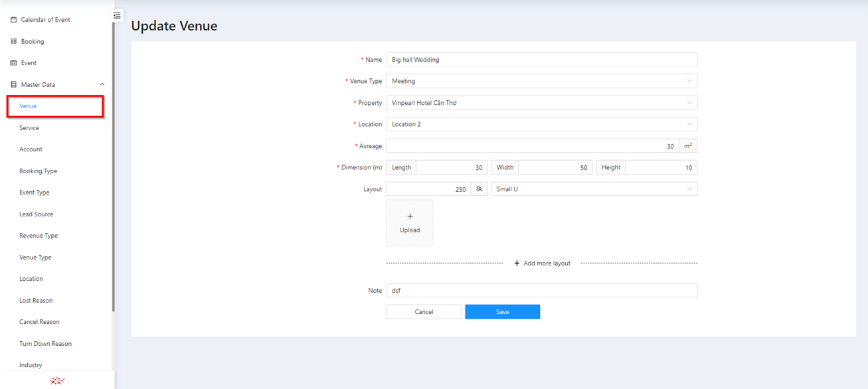This screenshot has height=389, width=868.
Task: Click the sidebar collapse toggle icon
Action: 117,15
